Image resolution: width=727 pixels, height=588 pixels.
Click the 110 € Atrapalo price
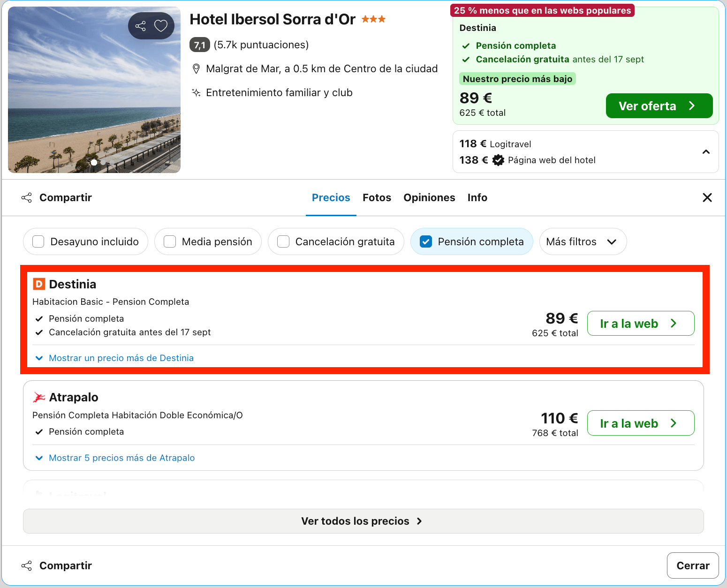click(x=560, y=418)
